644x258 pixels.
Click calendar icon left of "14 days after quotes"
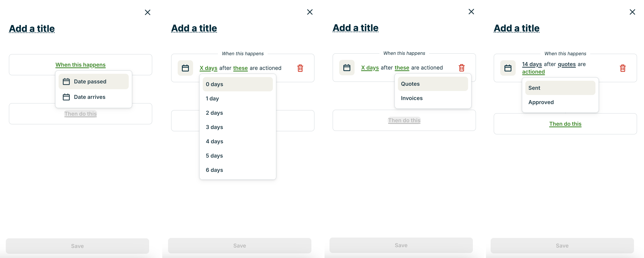click(x=508, y=68)
